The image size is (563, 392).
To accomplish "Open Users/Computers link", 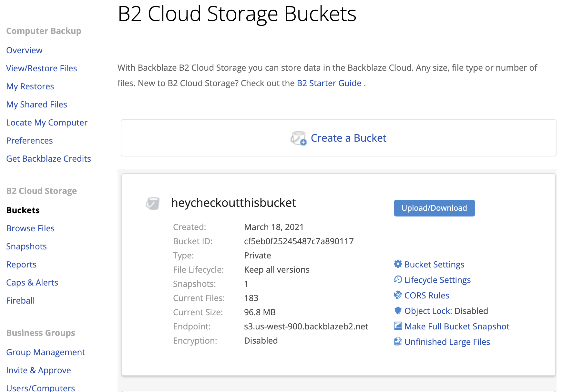I will tap(40, 388).
